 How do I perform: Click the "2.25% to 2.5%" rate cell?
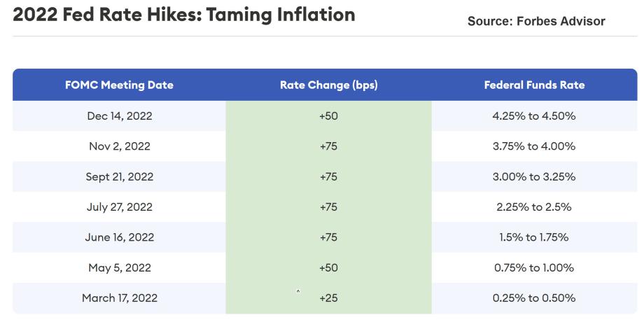point(534,207)
